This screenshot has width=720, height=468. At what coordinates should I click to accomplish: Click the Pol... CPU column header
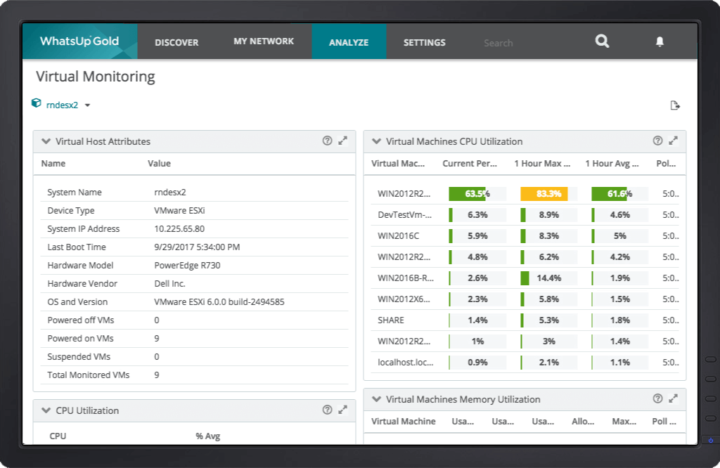[666, 164]
